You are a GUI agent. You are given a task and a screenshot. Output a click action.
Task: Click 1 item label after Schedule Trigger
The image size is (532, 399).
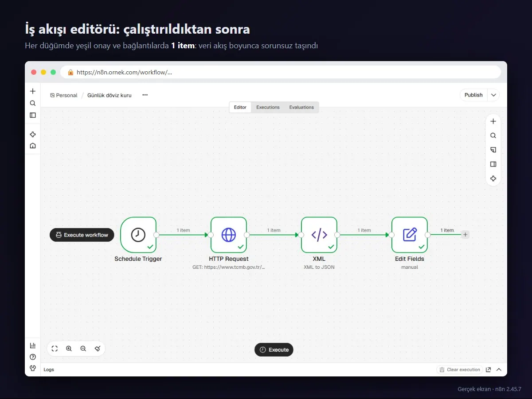click(x=183, y=230)
